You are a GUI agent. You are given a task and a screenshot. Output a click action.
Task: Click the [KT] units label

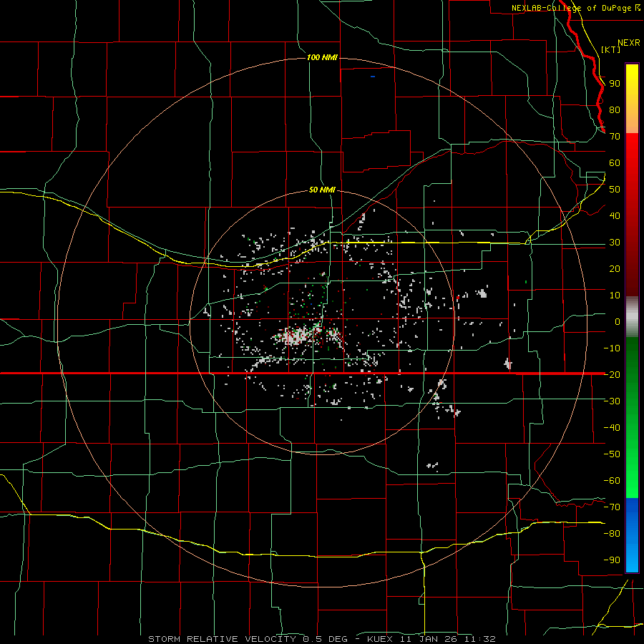(x=610, y=49)
